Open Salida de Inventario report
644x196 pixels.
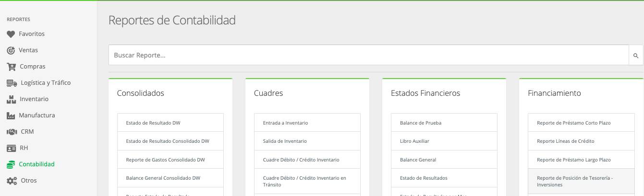point(307,141)
